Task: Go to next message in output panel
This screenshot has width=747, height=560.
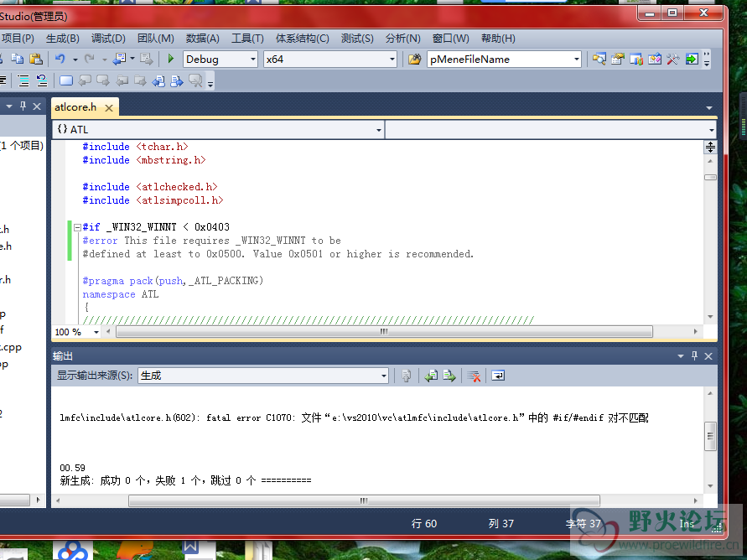Action: click(449, 376)
